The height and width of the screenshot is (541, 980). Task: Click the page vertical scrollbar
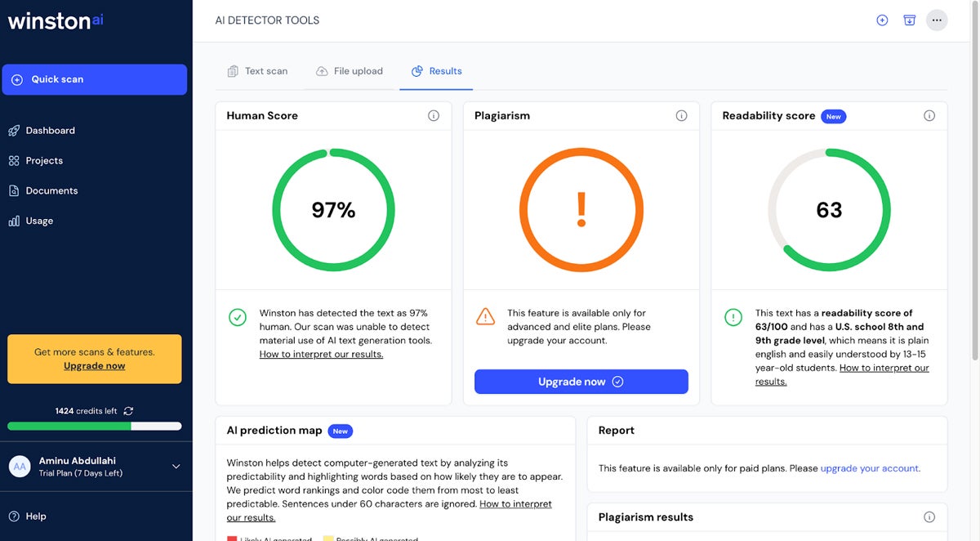(x=973, y=180)
